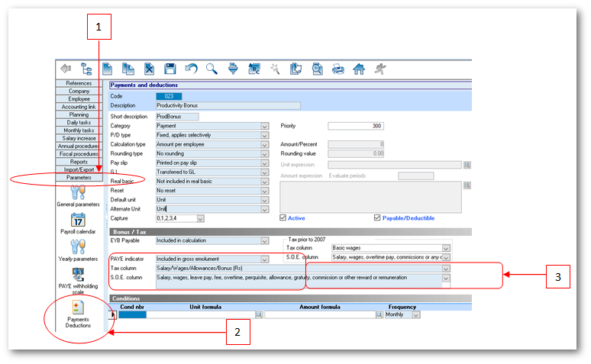Open PAYE withholding scale icon
Image resolution: width=591 pixels, height=364 pixels.
coord(79,276)
